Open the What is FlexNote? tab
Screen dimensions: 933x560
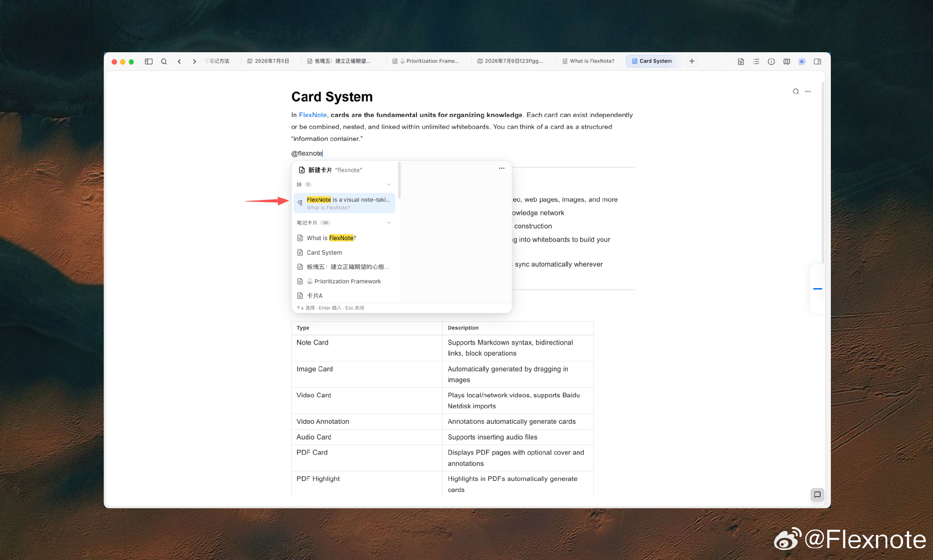[589, 61]
